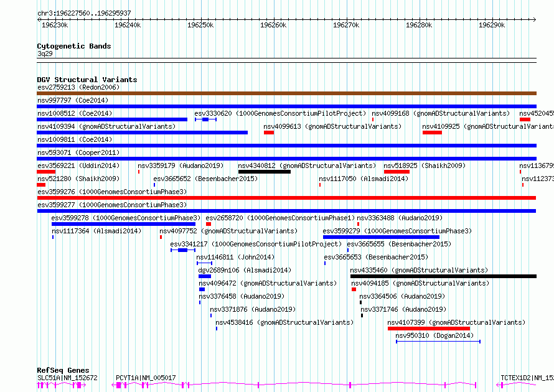Click nsv3364506 (Audano2019) label
Viewport: 554px width, 392px height.
click(x=402, y=296)
